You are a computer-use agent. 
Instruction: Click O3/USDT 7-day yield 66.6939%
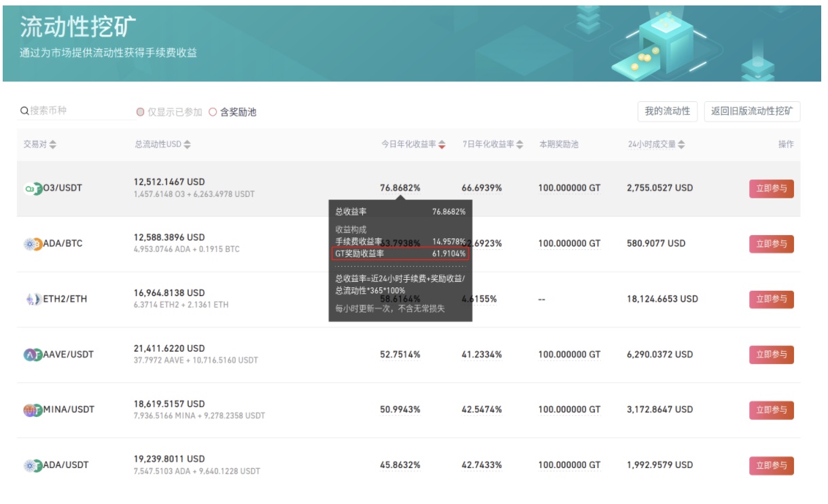[x=482, y=188]
